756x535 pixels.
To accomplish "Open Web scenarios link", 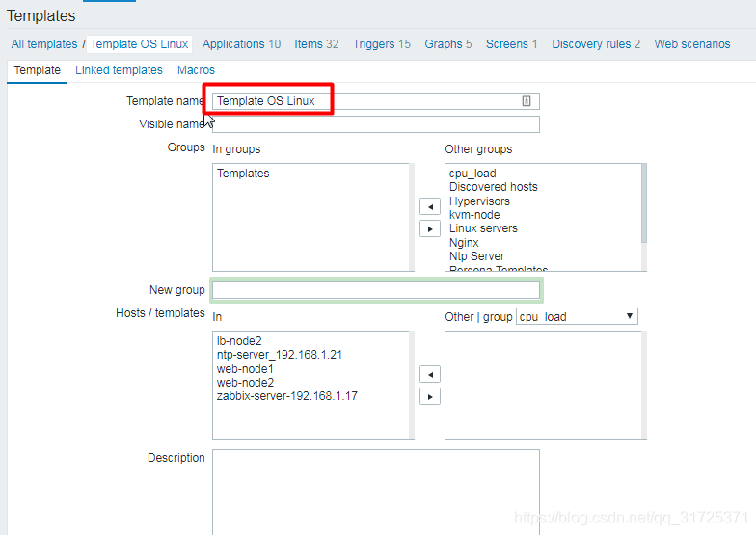I will coord(692,44).
